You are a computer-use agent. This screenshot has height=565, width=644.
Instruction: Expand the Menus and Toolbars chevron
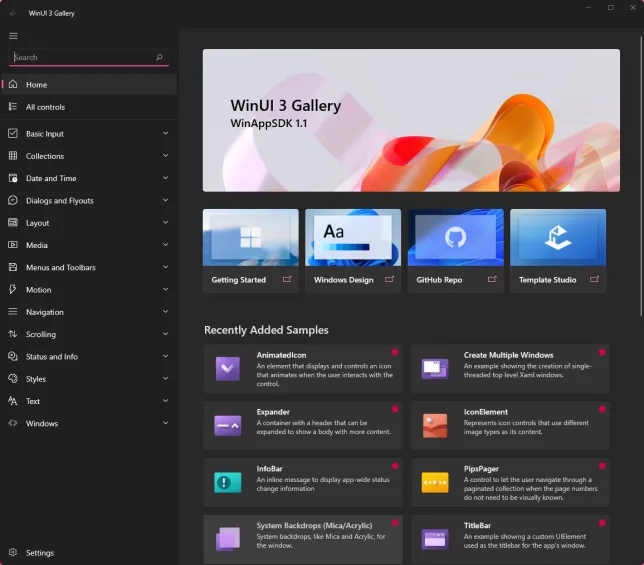click(x=165, y=268)
